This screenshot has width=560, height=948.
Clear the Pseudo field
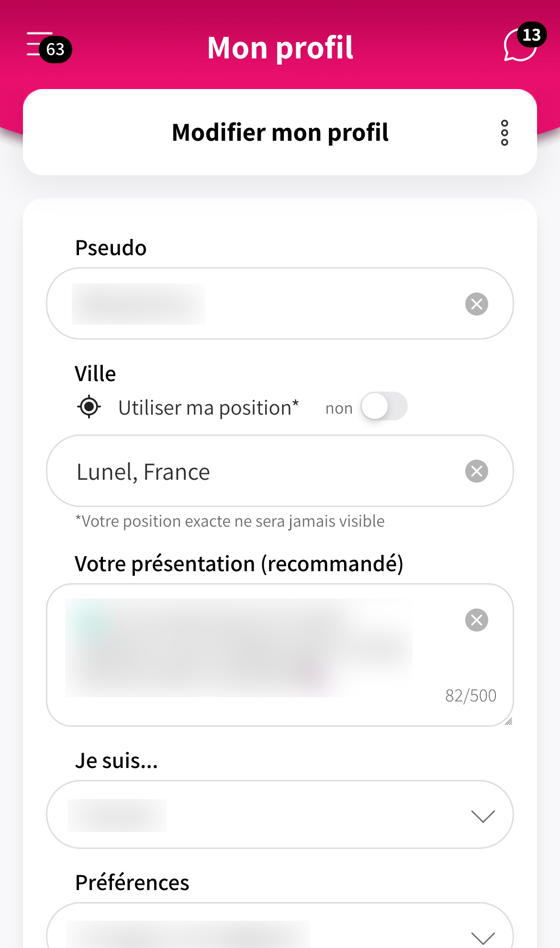pos(476,304)
